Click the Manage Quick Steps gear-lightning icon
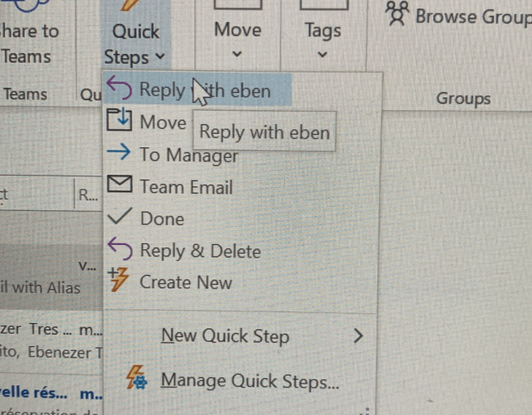The height and width of the screenshot is (415, 532). 137,377
